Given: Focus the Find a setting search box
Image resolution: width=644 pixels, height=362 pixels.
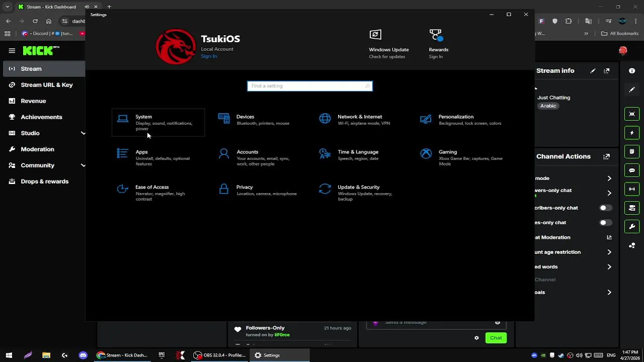Looking at the screenshot, I should pyautogui.click(x=310, y=86).
